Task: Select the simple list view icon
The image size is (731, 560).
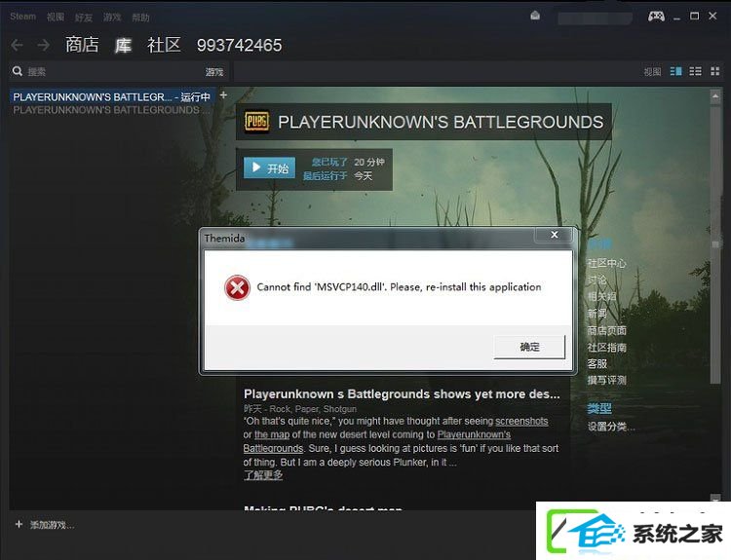Action: (695, 71)
